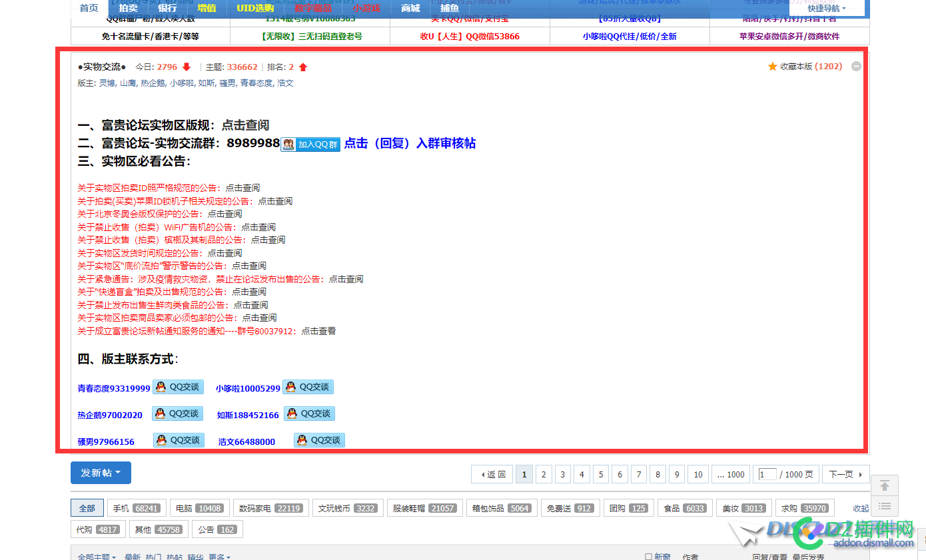Select the 文玩钱币 category tab
The height and width of the screenshot is (560, 926).
(x=349, y=508)
